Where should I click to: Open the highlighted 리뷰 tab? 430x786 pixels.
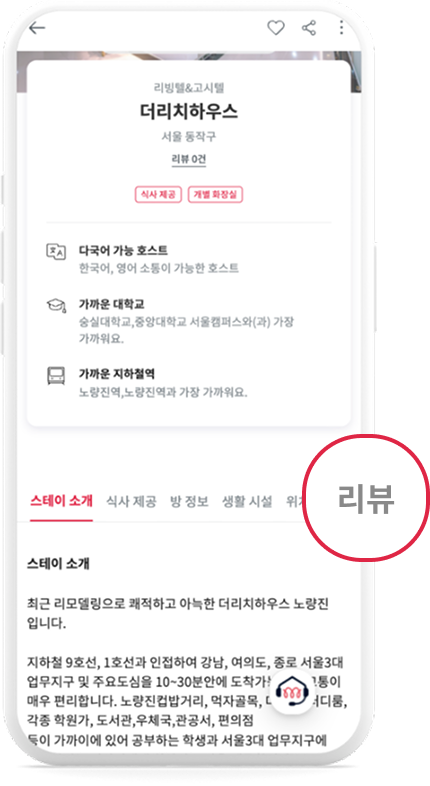(x=366, y=499)
